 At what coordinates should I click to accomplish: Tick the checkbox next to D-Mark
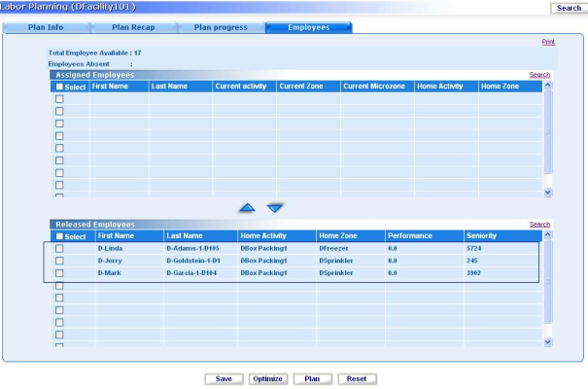[x=59, y=274]
